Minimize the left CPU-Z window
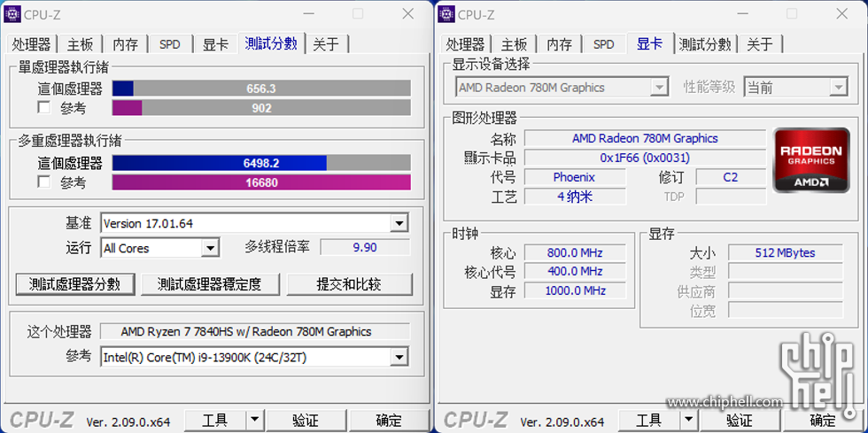The width and height of the screenshot is (868, 433). coord(309,14)
